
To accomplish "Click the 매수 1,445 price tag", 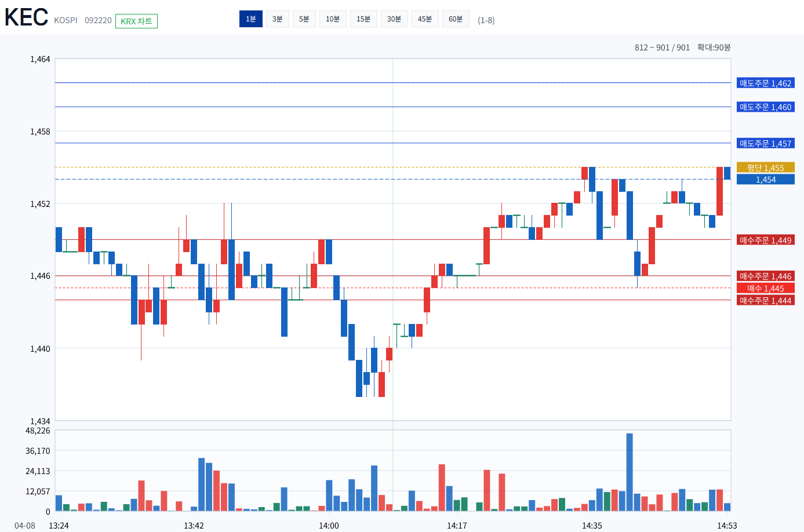I will coord(766,288).
